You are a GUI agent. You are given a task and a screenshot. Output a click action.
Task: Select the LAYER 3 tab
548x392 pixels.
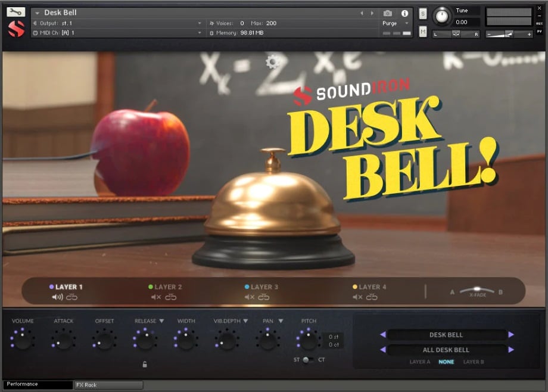[x=261, y=287]
